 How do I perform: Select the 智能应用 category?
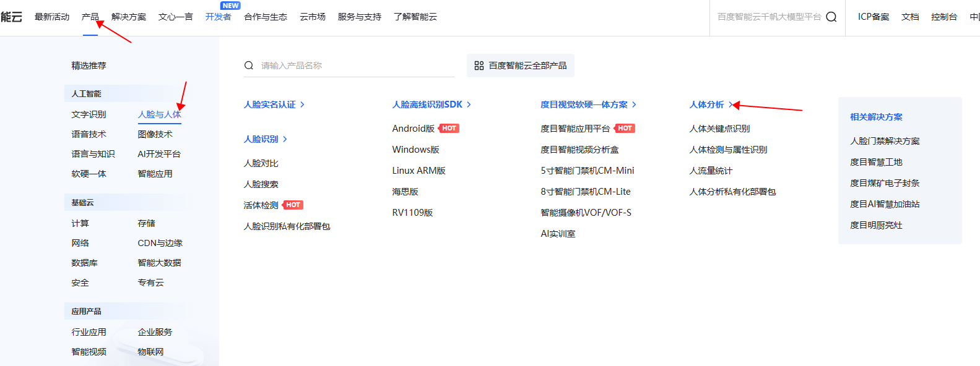[155, 174]
